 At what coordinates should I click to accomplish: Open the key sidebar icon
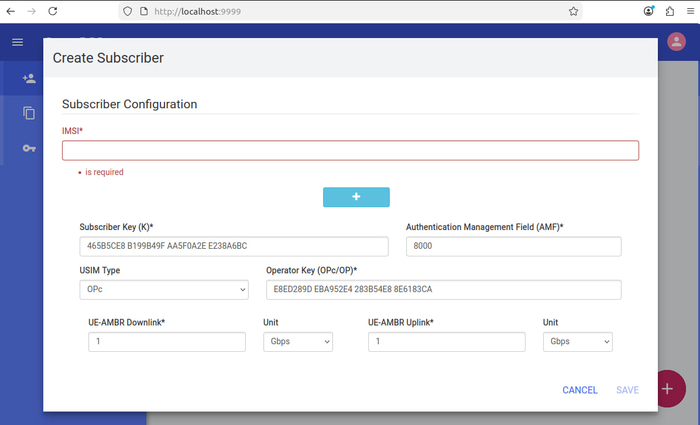click(x=29, y=148)
